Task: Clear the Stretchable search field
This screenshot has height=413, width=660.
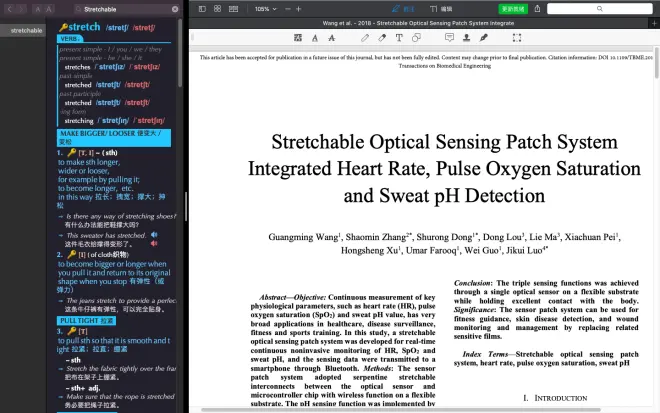Action: tap(175, 9)
